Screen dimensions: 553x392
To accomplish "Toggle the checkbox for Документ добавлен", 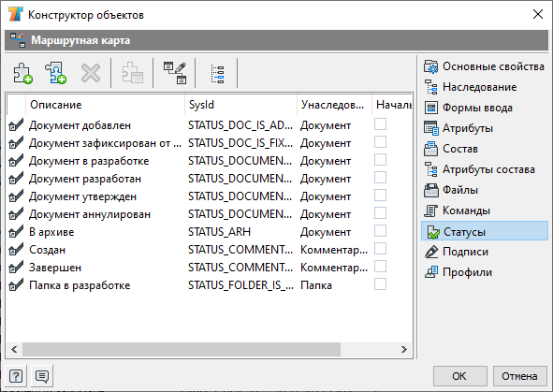I will point(380,124).
